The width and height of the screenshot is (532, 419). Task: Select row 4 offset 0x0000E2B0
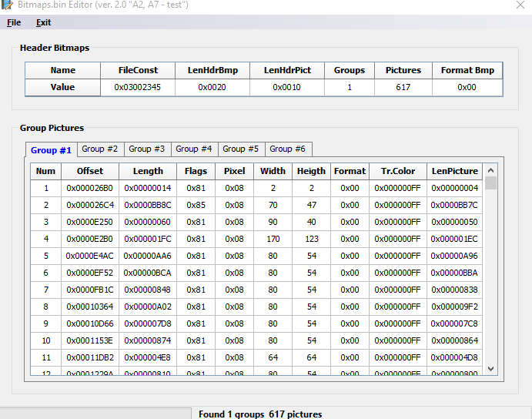[89, 239]
